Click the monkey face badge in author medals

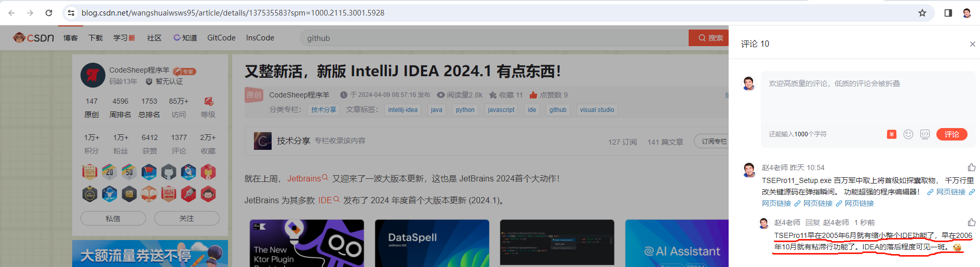(208, 194)
